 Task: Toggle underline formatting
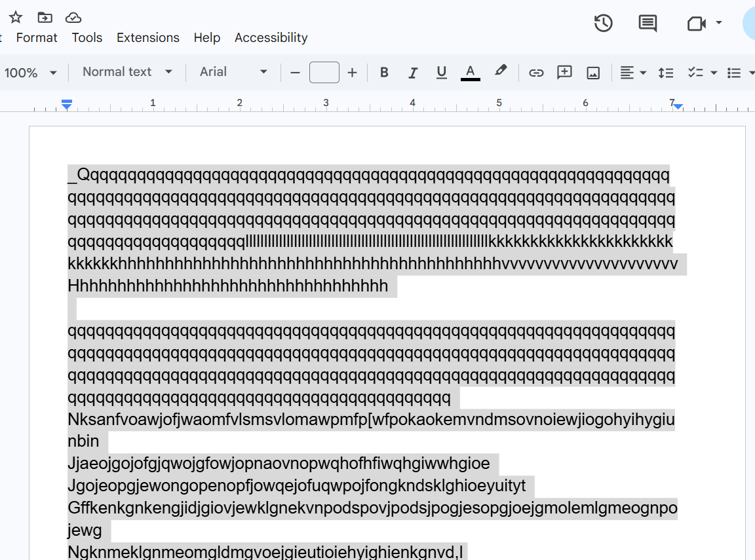(x=441, y=73)
